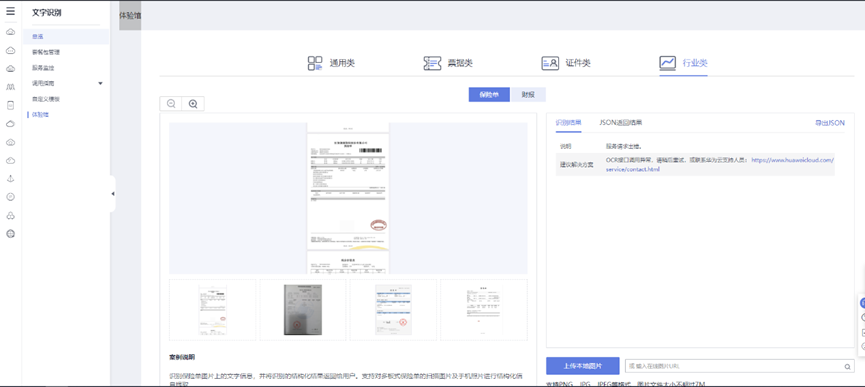Select the 保险单 button
Viewport: 865px width, 387px height.
tap(489, 94)
